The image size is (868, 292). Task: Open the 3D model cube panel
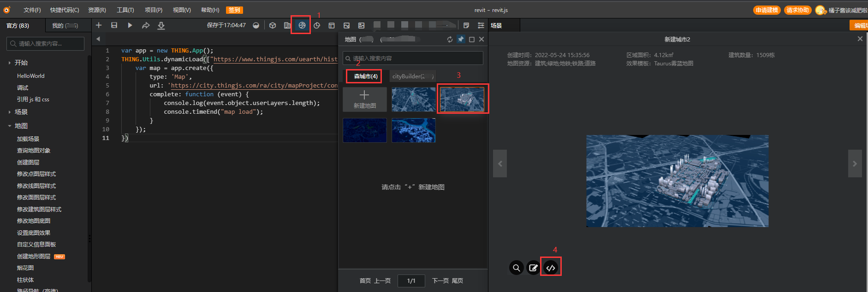coord(273,25)
